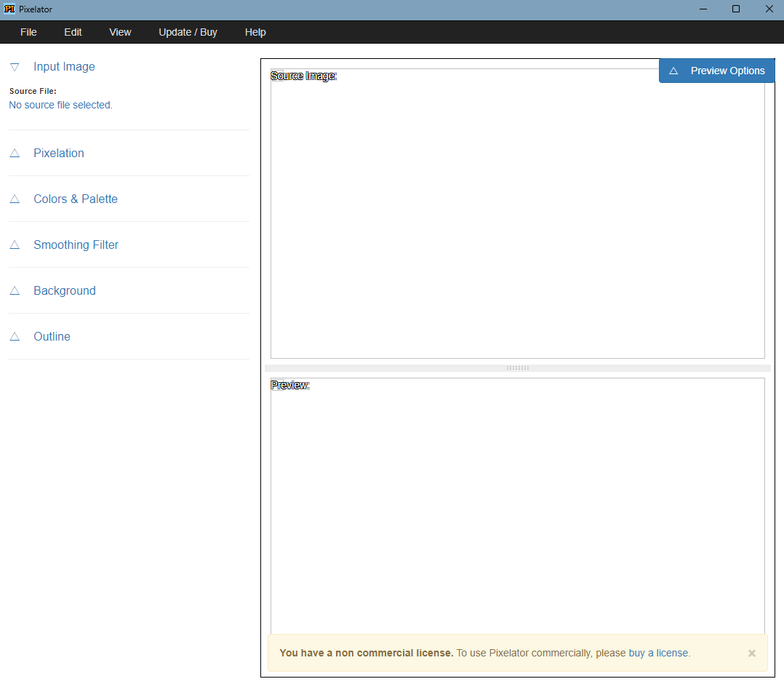Image resolution: width=784 pixels, height=687 pixels.
Task: Click inside the Preview pane
Action: 517,509
